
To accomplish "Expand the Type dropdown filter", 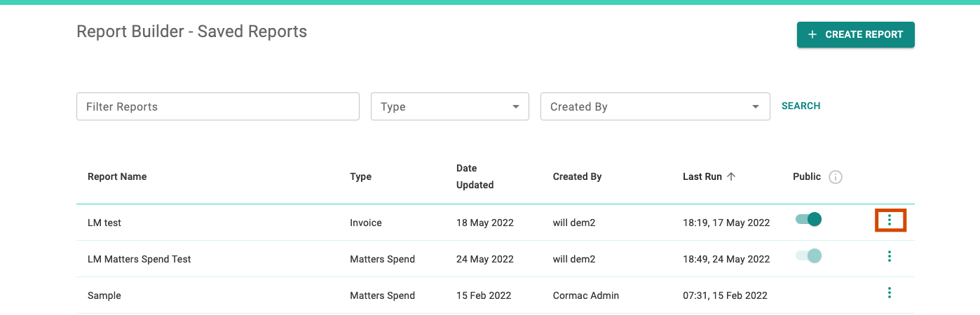I will coord(449,106).
